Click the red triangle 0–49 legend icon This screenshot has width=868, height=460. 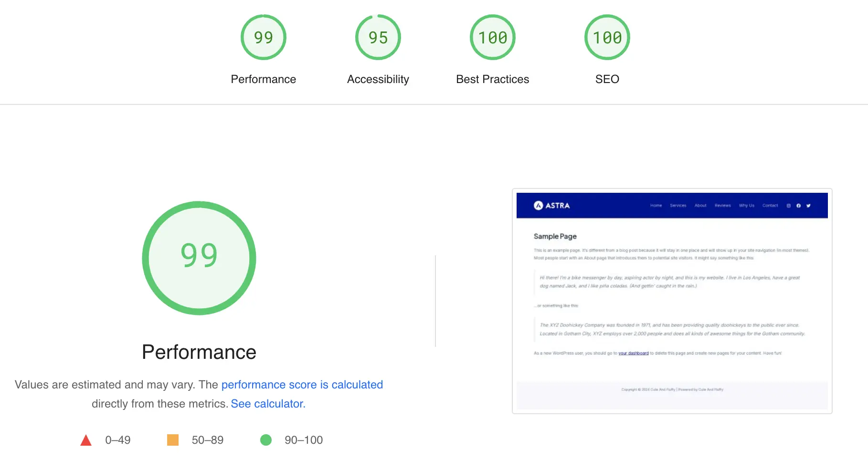point(86,440)
